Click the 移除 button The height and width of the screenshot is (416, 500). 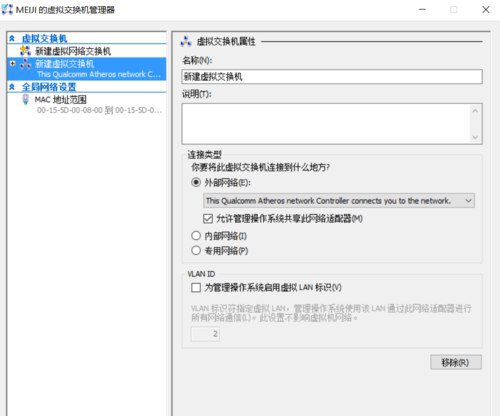tap(456, 362)
